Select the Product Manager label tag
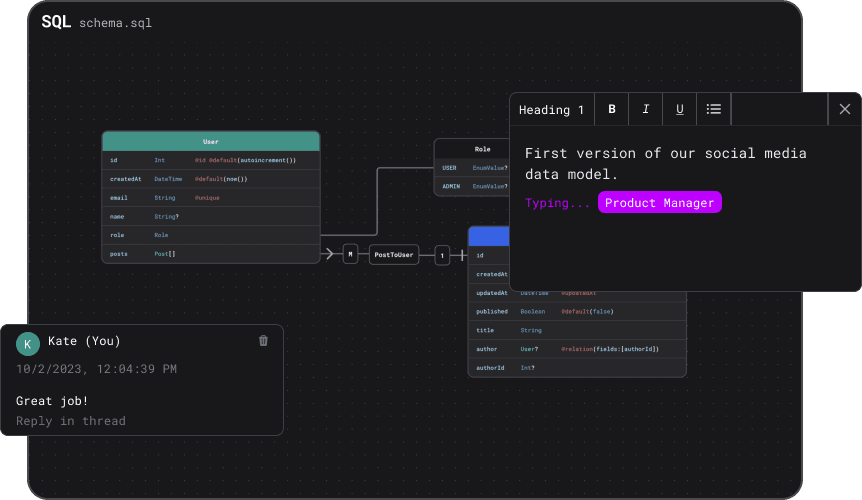The width and height of the screenshot is (862, 500). [x=659, y=203]
